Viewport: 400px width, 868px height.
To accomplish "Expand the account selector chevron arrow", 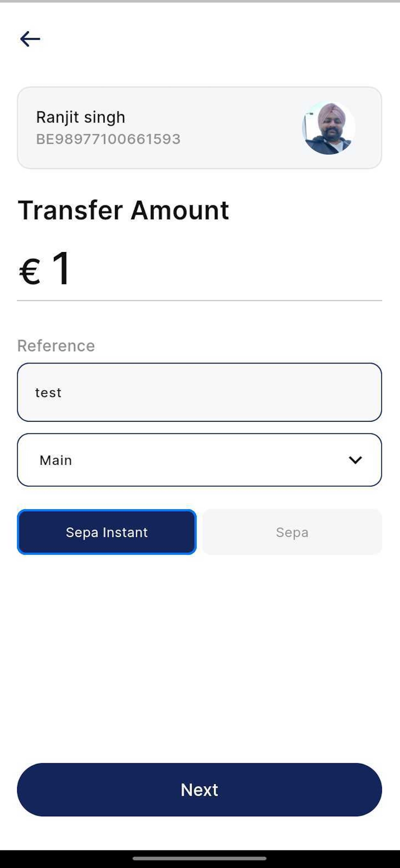I will [x=355, y=460].
